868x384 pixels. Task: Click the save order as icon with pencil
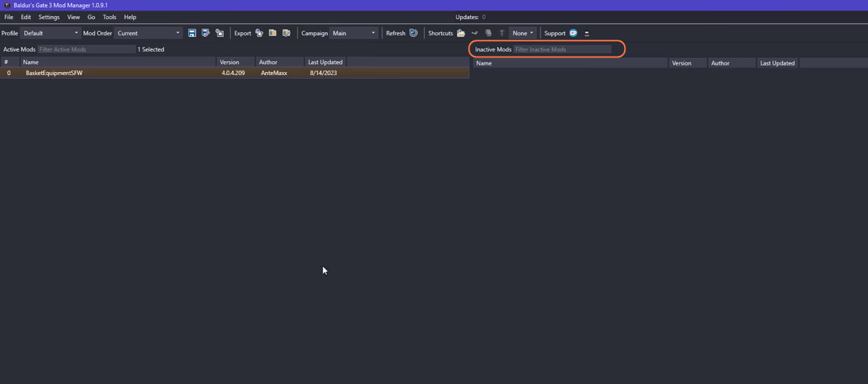click(x=205, y=33)
